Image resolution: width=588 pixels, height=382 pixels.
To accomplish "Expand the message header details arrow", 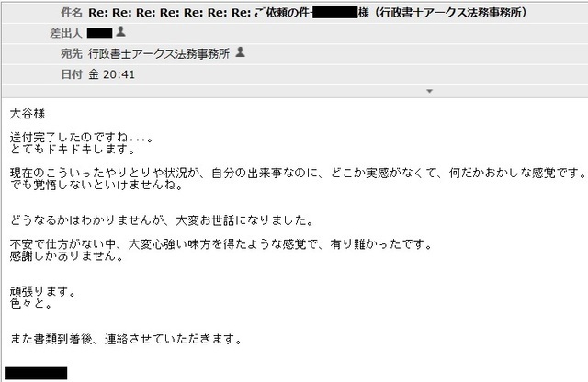I will click(x=430, y=91).
